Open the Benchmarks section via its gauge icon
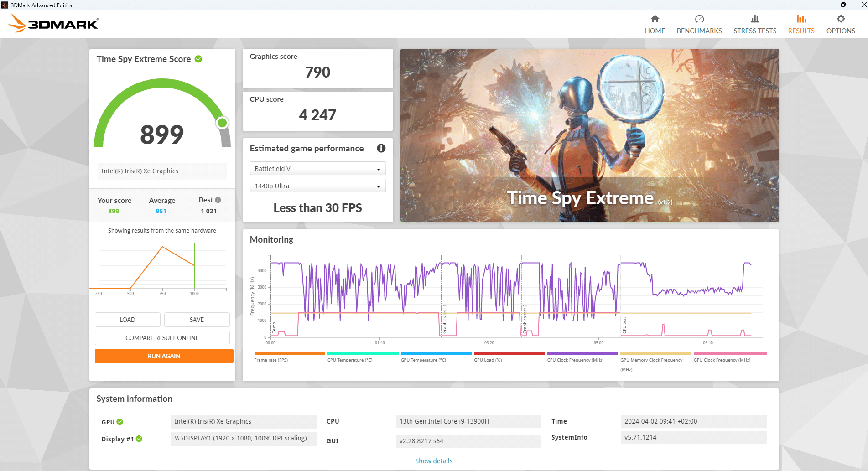The width and height of the screenshot is (868, 471). tap(699, 19)
